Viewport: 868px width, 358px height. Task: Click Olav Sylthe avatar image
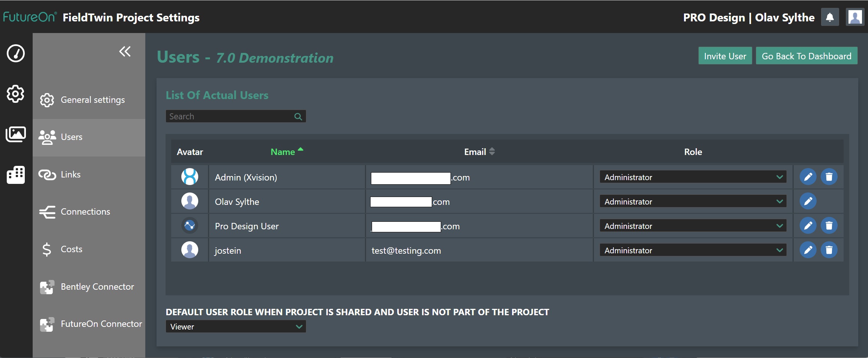click(x=190, y=201)
